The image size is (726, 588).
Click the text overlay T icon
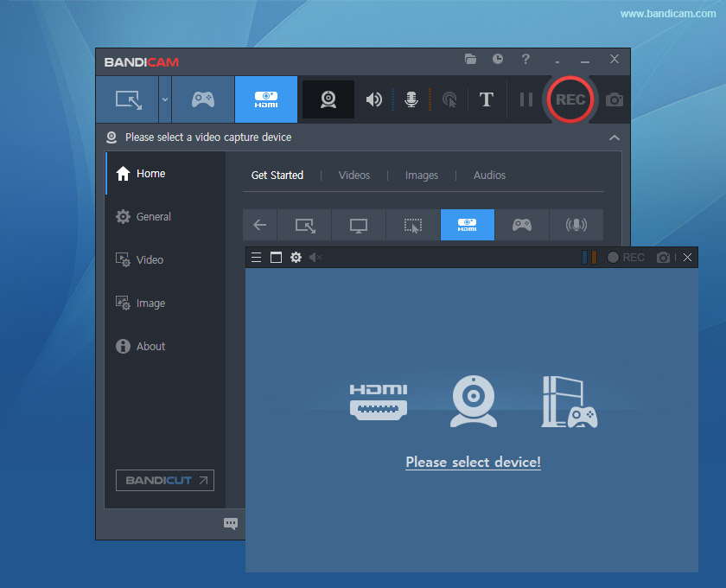point(486,99)
